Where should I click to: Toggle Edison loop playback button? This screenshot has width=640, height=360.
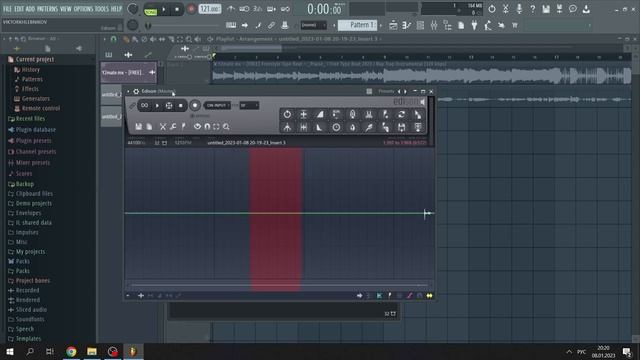point(144,105)
